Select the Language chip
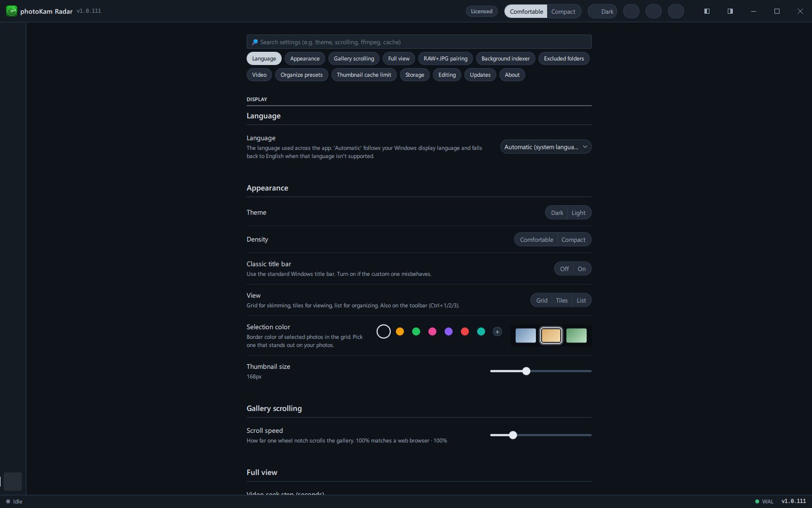The width and height of the screenshot is (812, 508). click(264, 58)
